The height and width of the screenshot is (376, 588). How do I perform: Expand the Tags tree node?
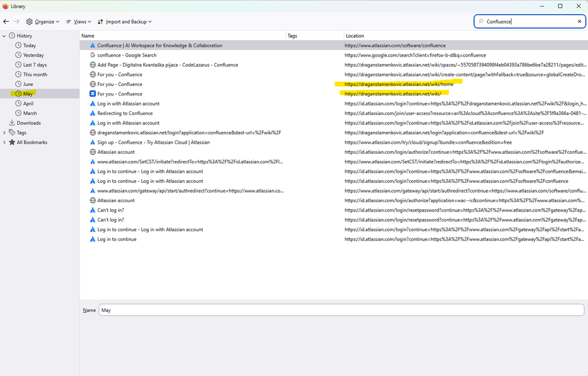[4, 133]
